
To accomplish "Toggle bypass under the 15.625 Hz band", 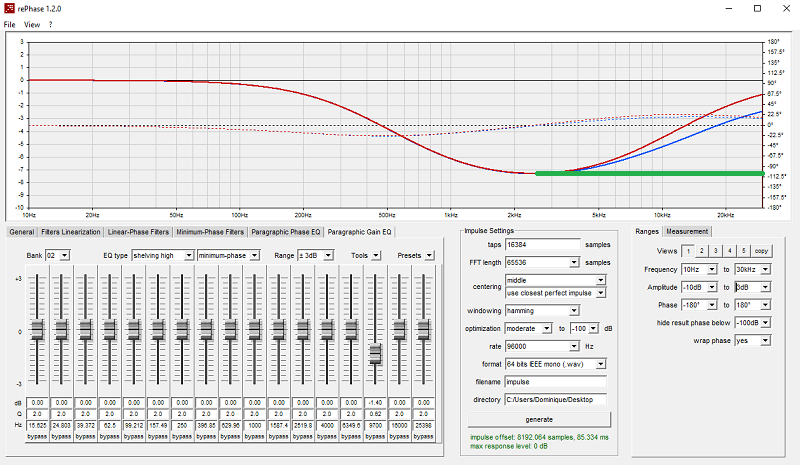I will pyautogui.click(x=37, y=436).
